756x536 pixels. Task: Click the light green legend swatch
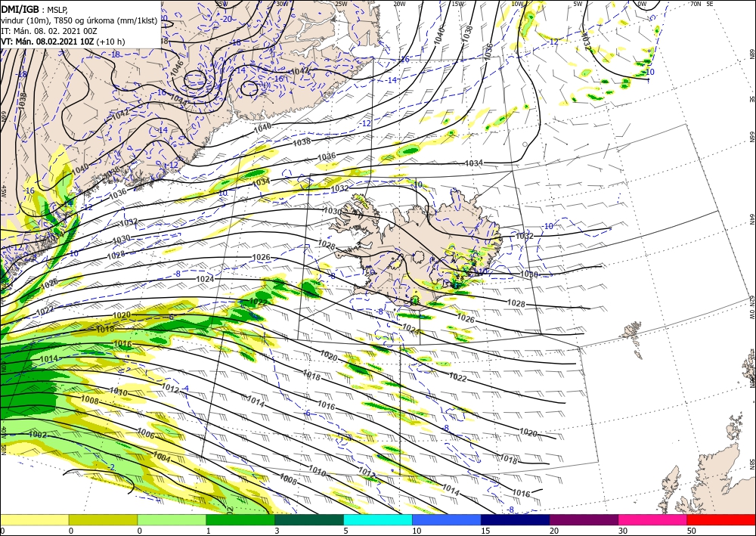172,520
